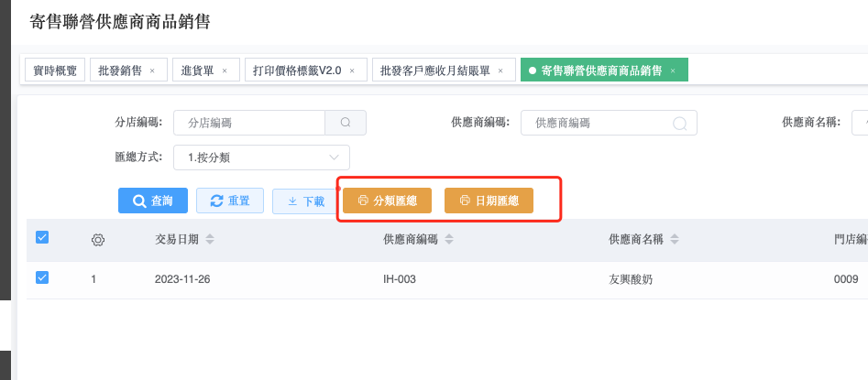Switch to the 批發客戶應收月結賬單 tab
Screen dimensions: 868x380
435,71
